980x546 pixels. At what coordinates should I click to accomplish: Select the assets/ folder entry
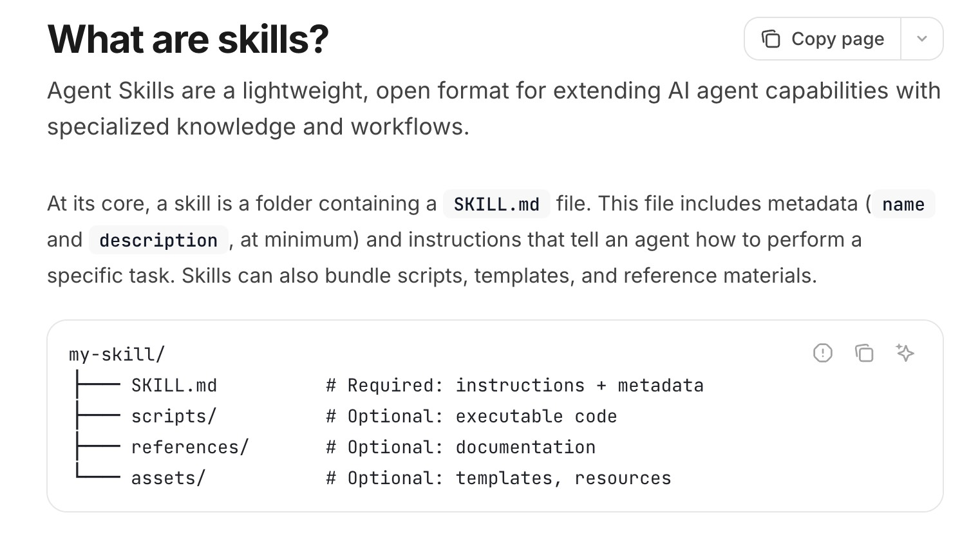(x=168, y=478)
